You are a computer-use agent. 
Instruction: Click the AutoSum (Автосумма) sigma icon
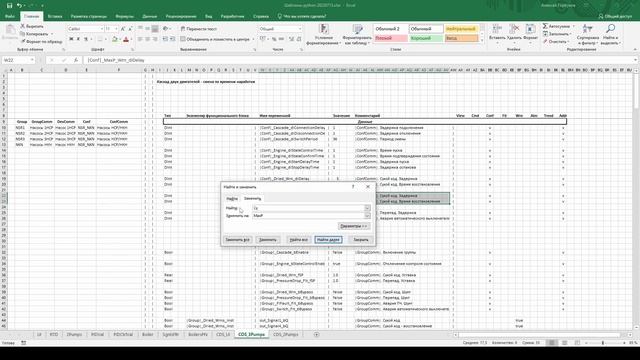(545, 26)
